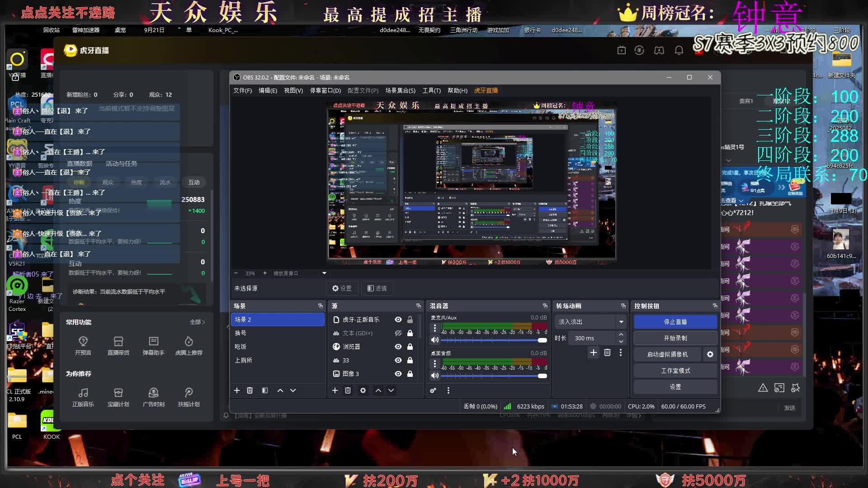This screenshot has height=488, width=868.
Task: Open source properties gear icon
Action: pyautogui.click(x=363, y=390)
